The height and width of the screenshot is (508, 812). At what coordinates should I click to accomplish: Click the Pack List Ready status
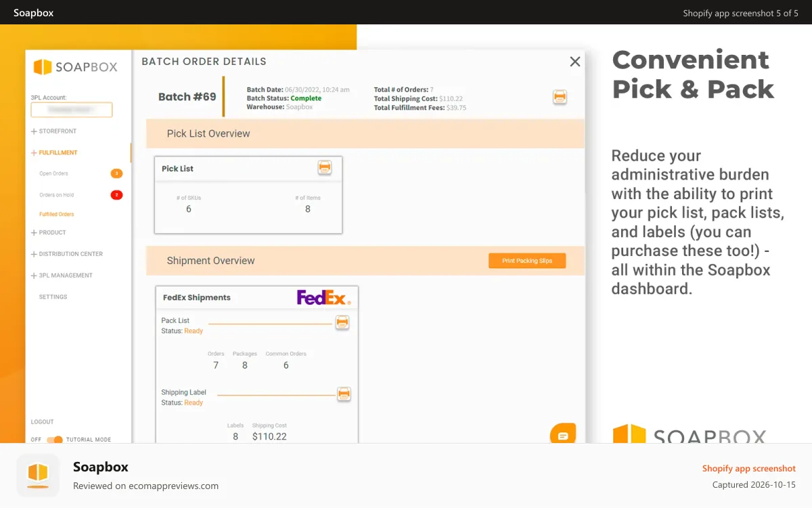[194, 331]
